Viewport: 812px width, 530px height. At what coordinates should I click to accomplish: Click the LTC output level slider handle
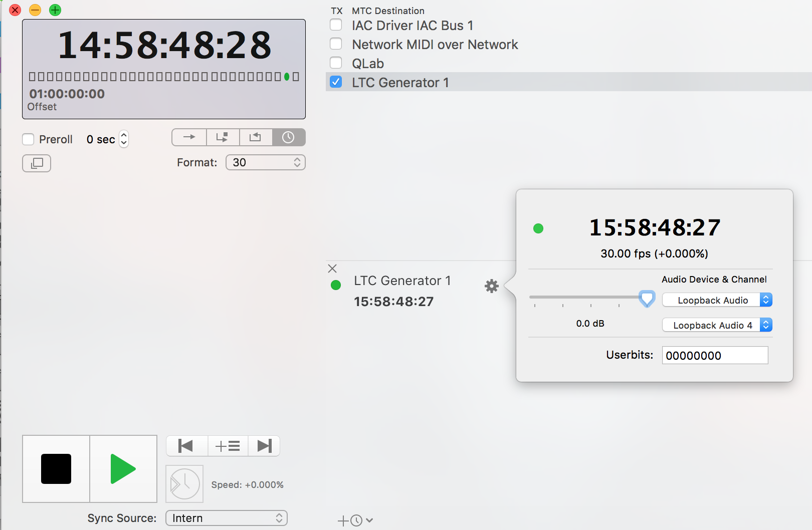pos(647,299)
